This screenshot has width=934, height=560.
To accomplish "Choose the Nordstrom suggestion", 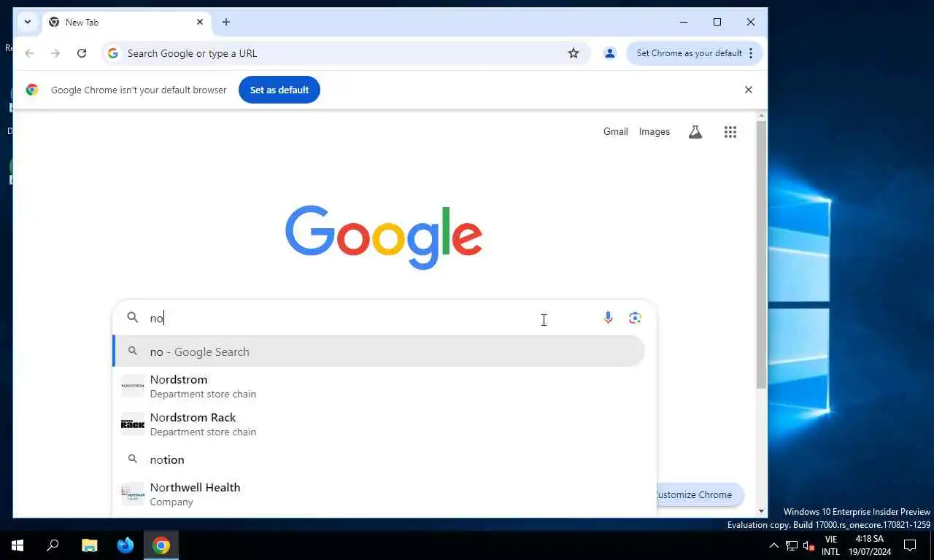I will point(379,386).
